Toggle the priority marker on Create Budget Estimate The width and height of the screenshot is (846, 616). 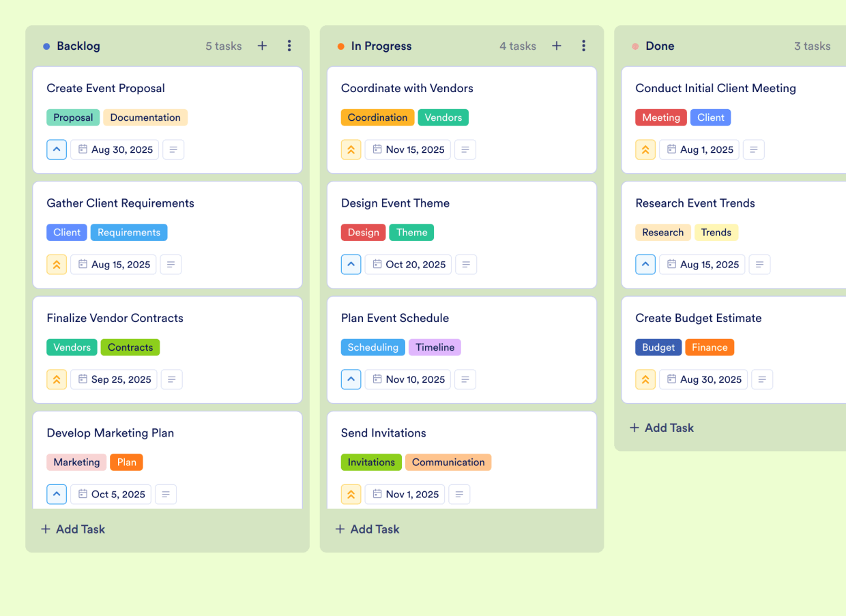coord(645,379)
